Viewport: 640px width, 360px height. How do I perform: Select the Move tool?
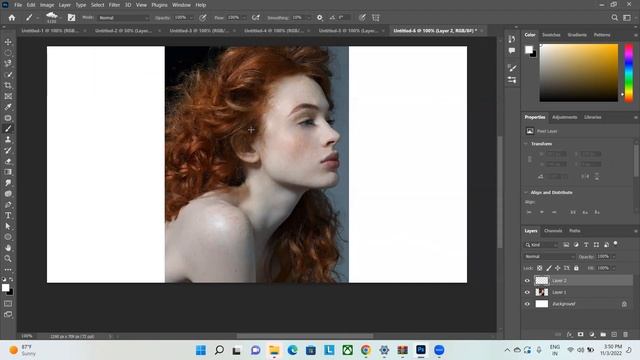pyautogui.click(x=8, y=42)
